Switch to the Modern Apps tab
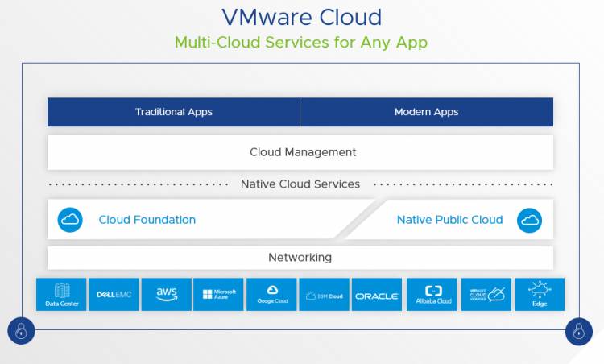604x364 pixels. (x=426, y=112)
